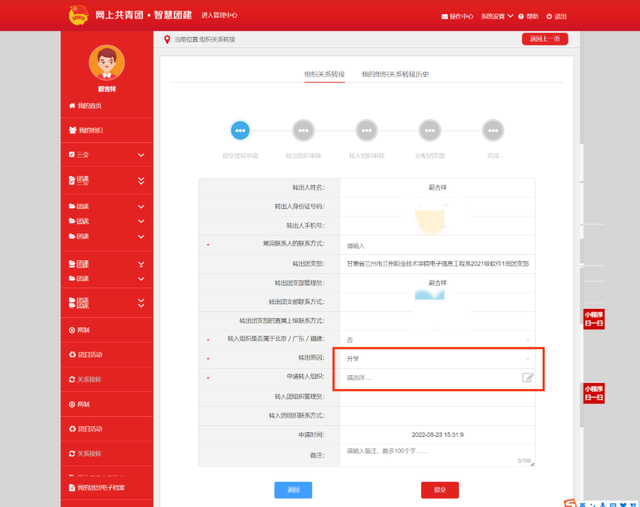Expand the 系统设置 dropdown in header
The image size is (640, 507).
coord(497,16)
